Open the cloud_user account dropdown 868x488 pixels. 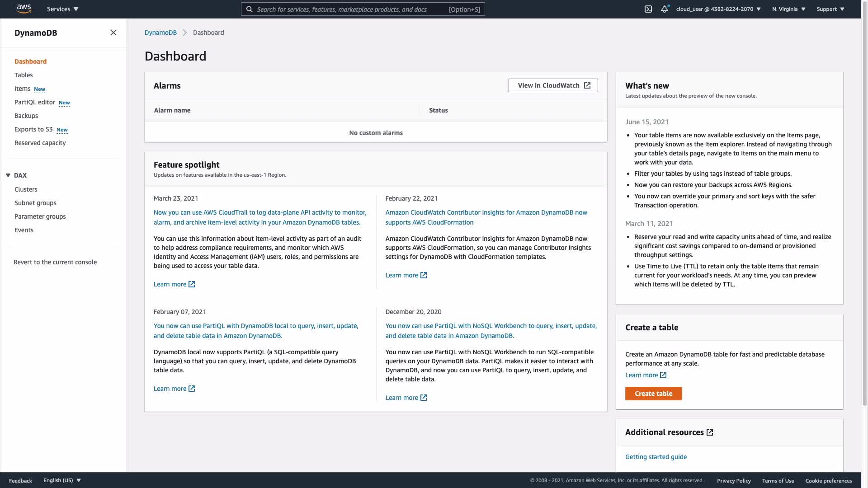(x=718, y=9)
